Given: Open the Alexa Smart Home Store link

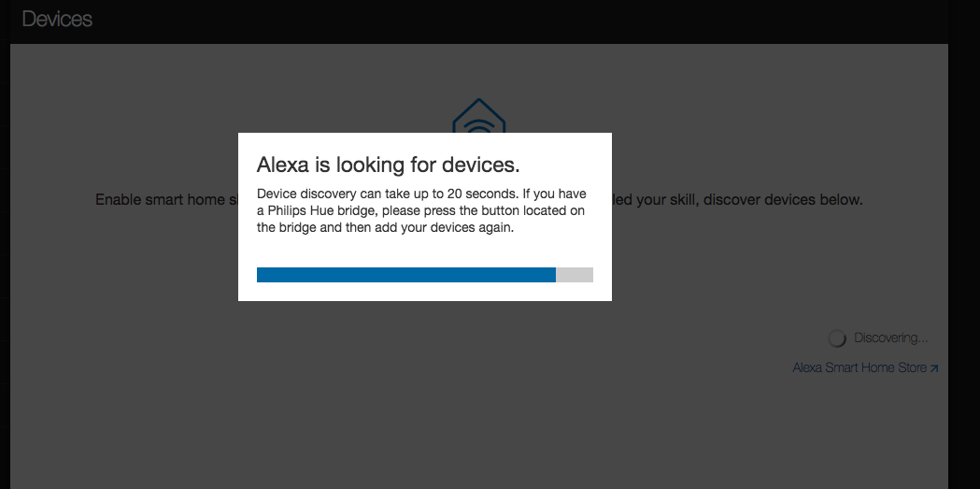Looking at the screenshot, I should coord(859,368).
